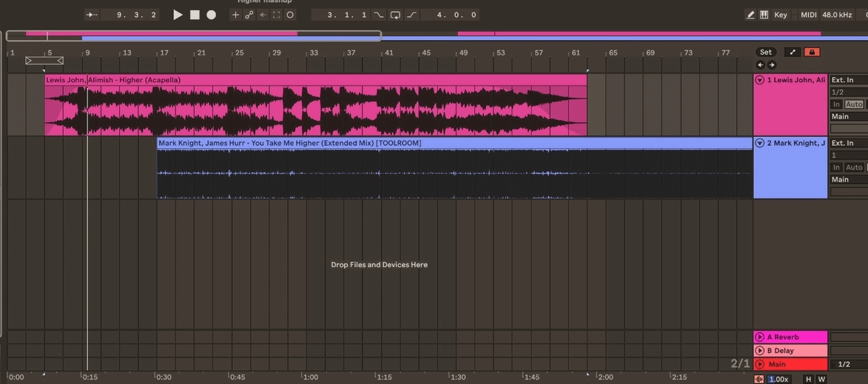868x384 pixels.
Task: Click the H optimize height button
Action: [x=809, y=379]
